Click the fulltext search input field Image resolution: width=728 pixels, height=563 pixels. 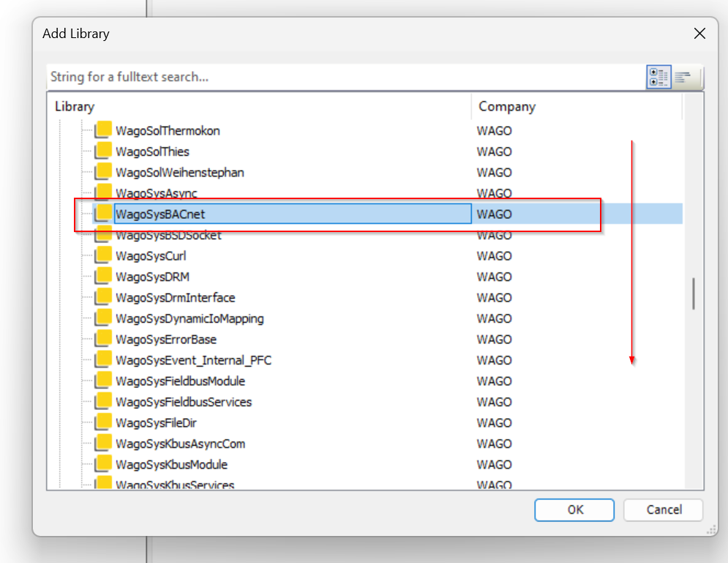coord(346,77)
